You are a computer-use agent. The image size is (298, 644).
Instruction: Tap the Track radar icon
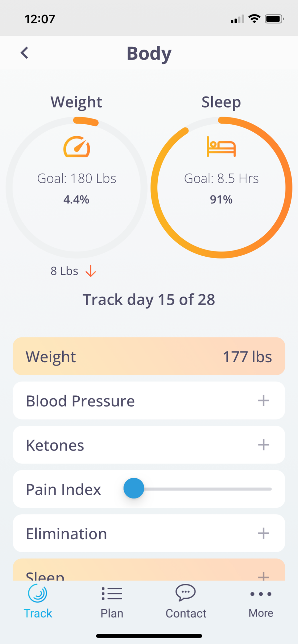click(x=38, y=593)
